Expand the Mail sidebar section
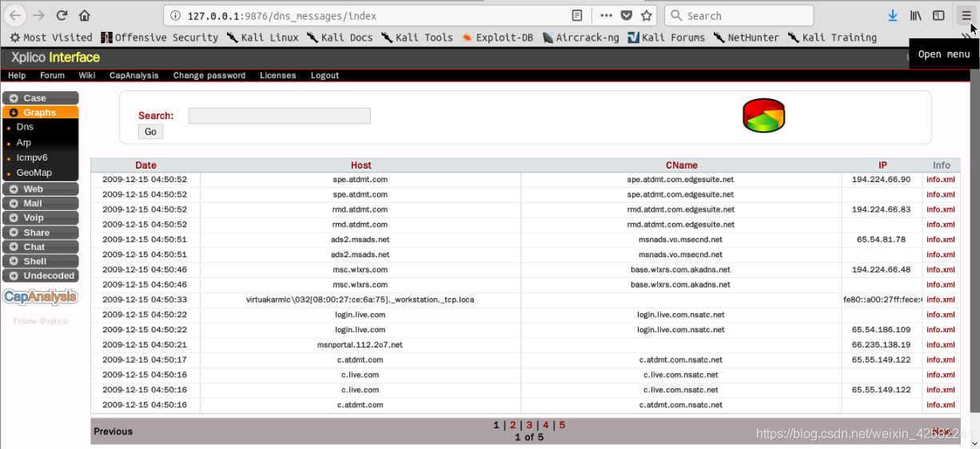The height and width of the screenshot is (449, 980). (x=41, y=203)
